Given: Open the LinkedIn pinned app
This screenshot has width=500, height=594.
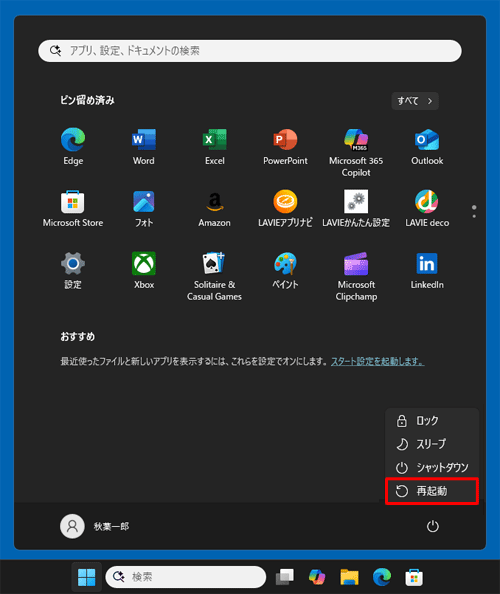Looking at the screenshot, I should pos(427,270).
